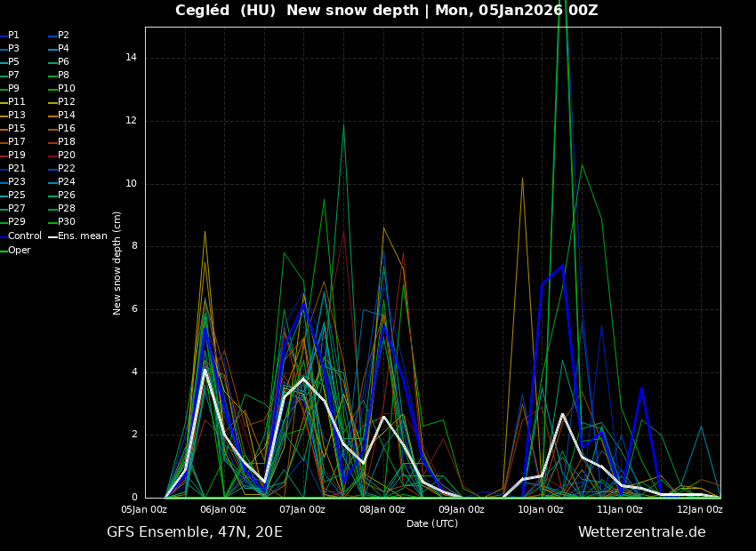
Task: Click the P9 legend label
Action: point(13,89)
